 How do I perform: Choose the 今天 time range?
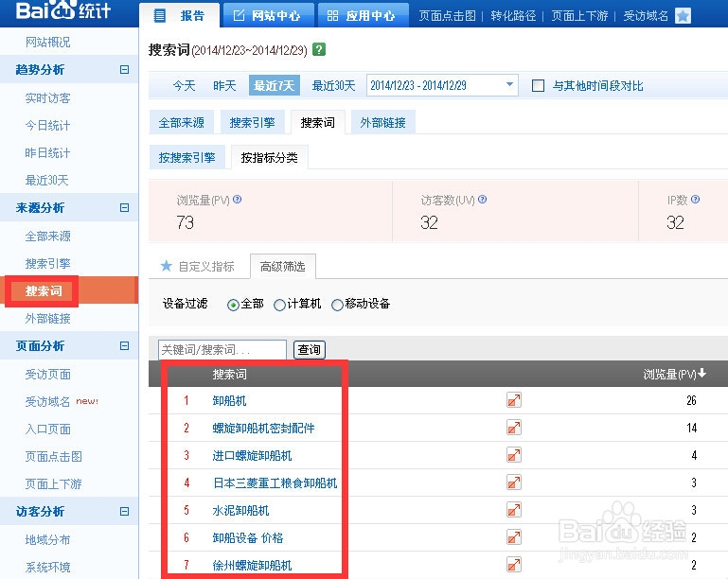point(185,86)
